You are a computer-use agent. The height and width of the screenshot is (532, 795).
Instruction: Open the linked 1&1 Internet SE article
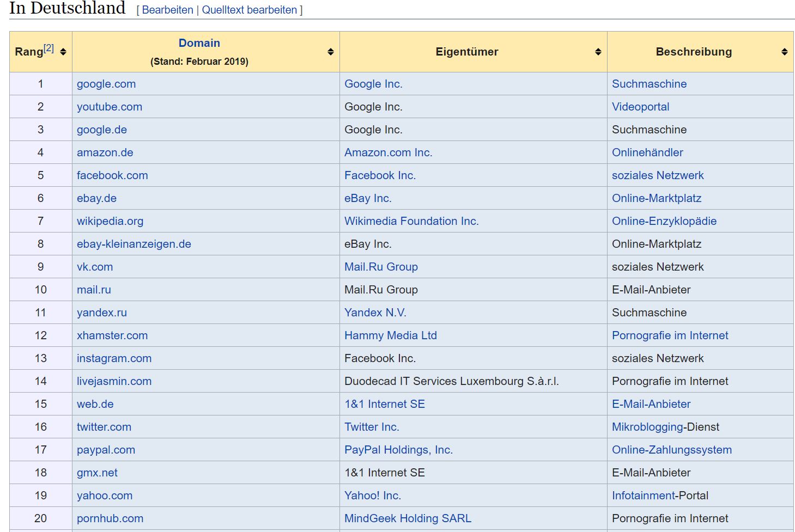(385, 404)
